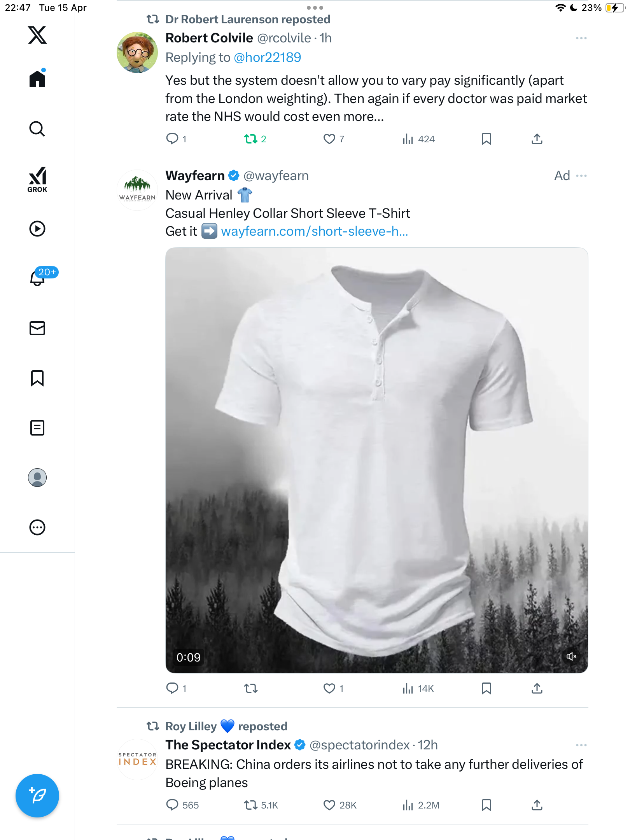Open the video tab play icon
The image size is (630, 840).
point(37,229)
